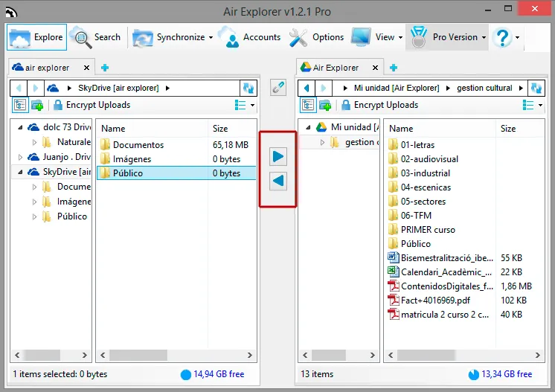This screenshot has width=555, height=392.
Task: Toggle the link panes button
Action: (278, 87)
